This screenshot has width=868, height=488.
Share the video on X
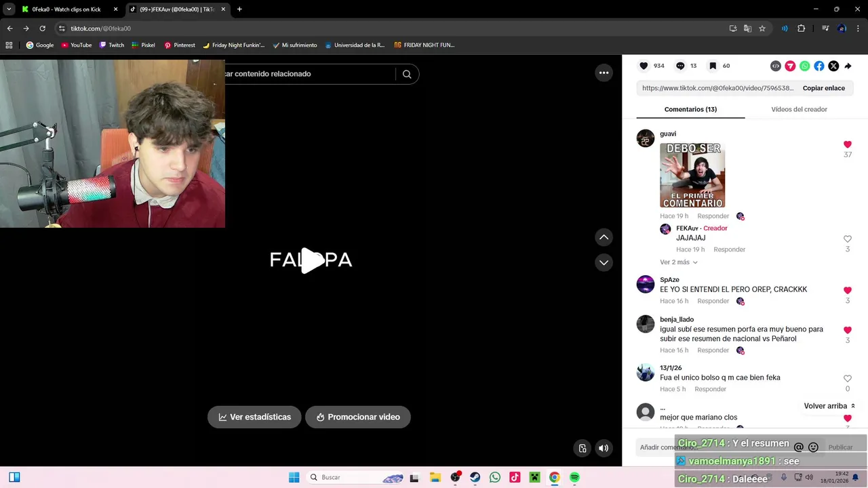point(833,66)
